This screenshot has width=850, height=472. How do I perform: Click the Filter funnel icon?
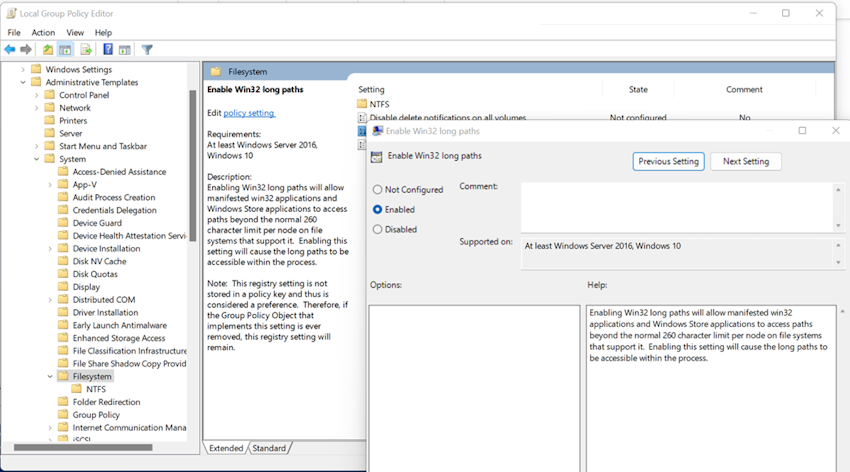(x=147, y=49)
